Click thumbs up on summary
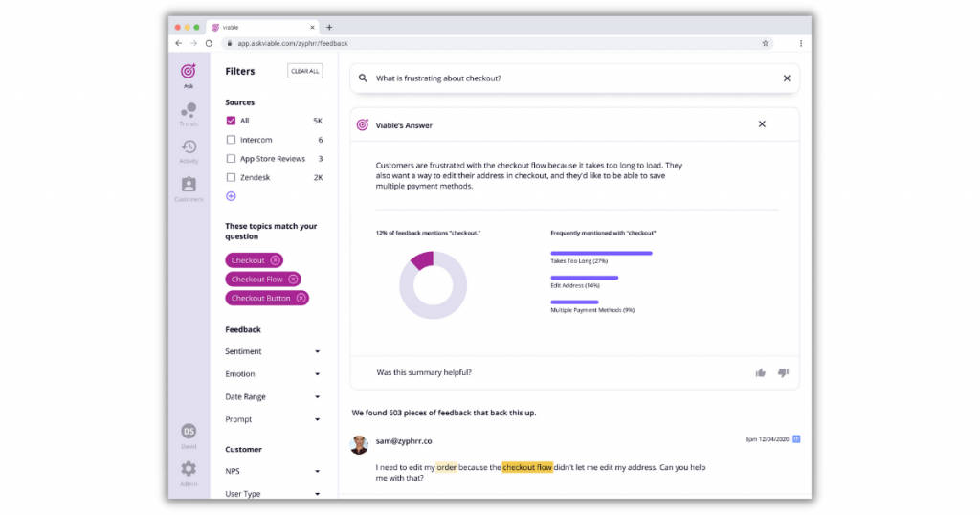Screen dimensions: 980x515 761,372
